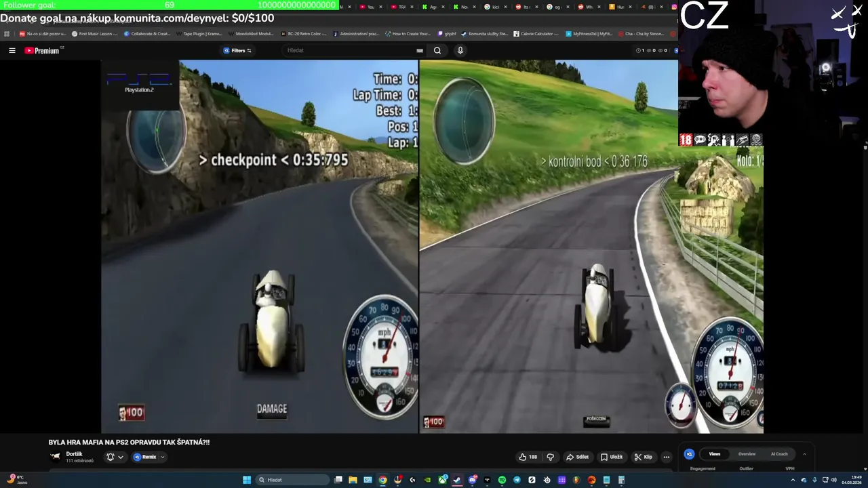Expand the subscription notification chevron

pos(121,457)
